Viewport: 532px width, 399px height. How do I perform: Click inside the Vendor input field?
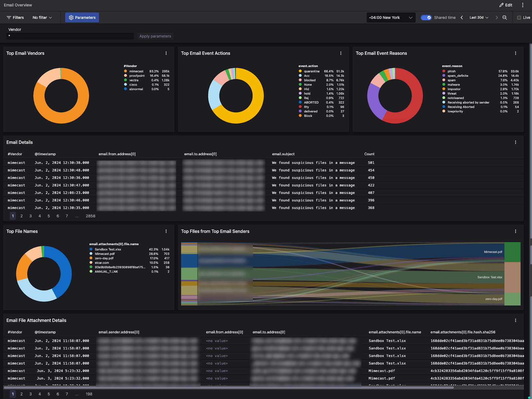pos(70,36)
